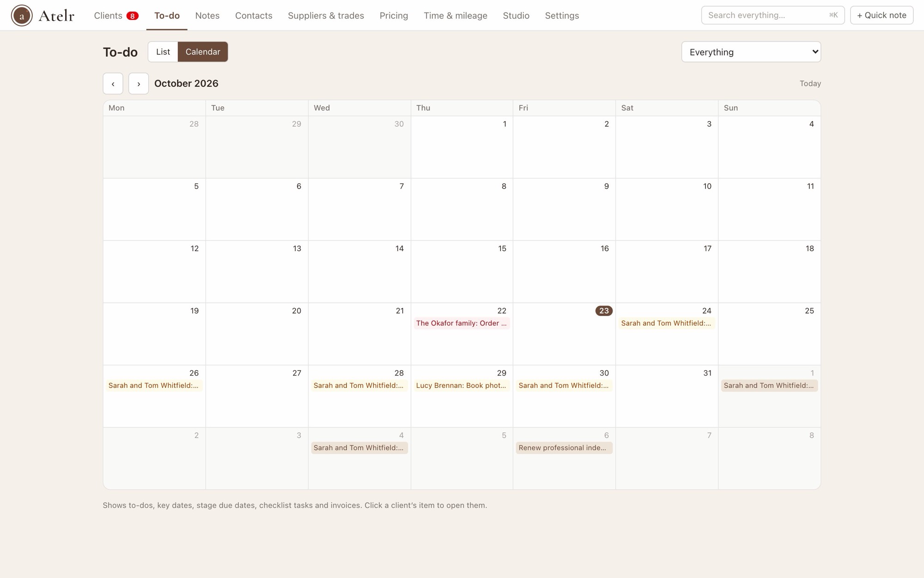Open the To-do tab
Screen dimensions: 924x578
tap(167, 15)
